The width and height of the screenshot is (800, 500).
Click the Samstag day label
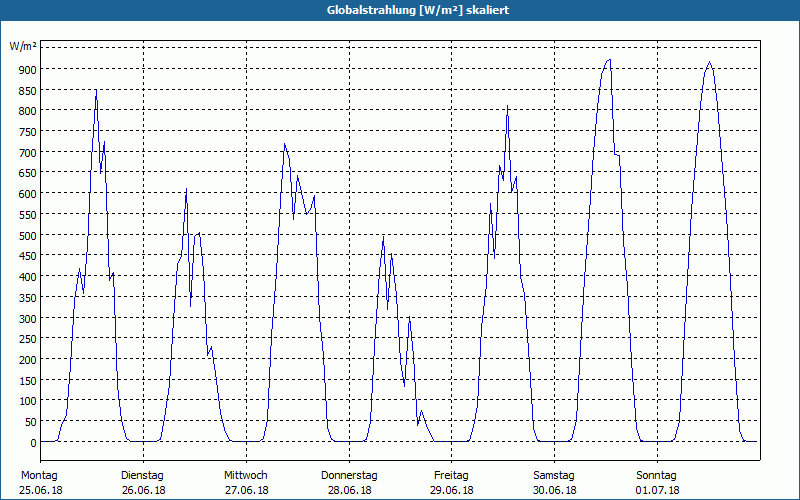pyautogui.click(x=554, y=476)
